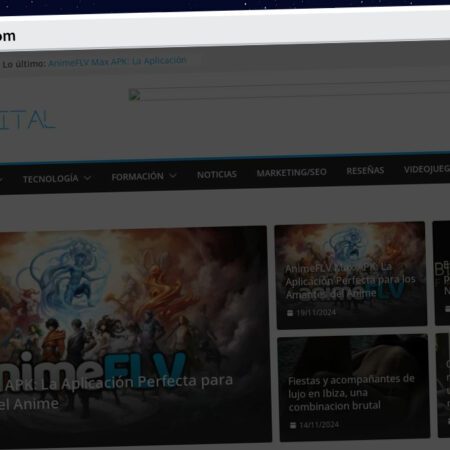Click the calendar icon beside 14/11/2024
Image resolution: width=450 pixels, height=450 pixels.
[293, 425]
